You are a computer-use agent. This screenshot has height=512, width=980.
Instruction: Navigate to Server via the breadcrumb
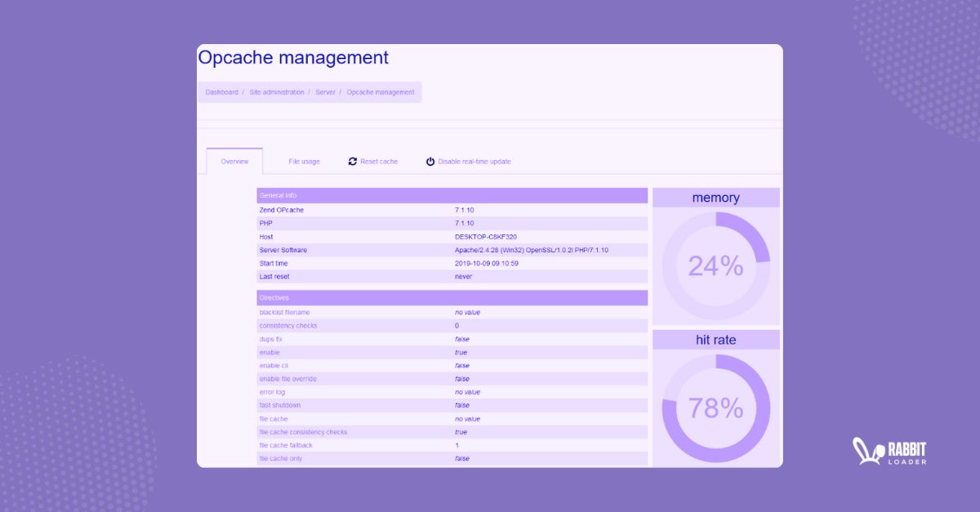[325, 91]
